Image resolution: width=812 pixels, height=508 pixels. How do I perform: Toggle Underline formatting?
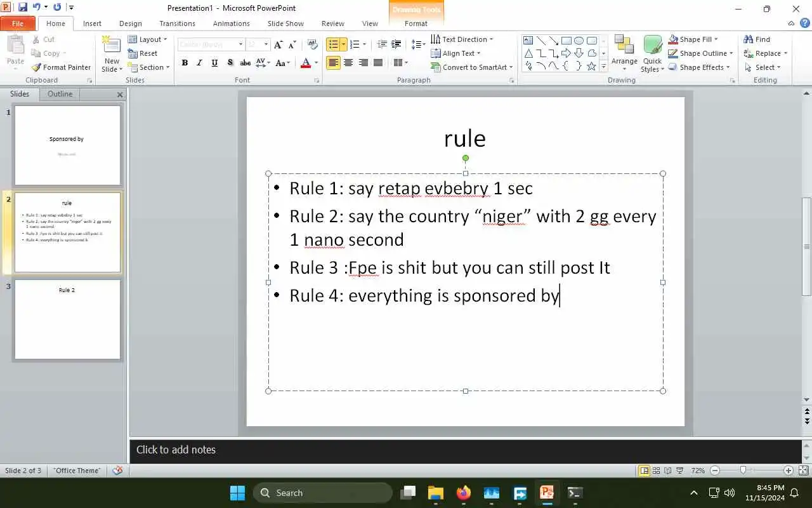coord(214,63)
